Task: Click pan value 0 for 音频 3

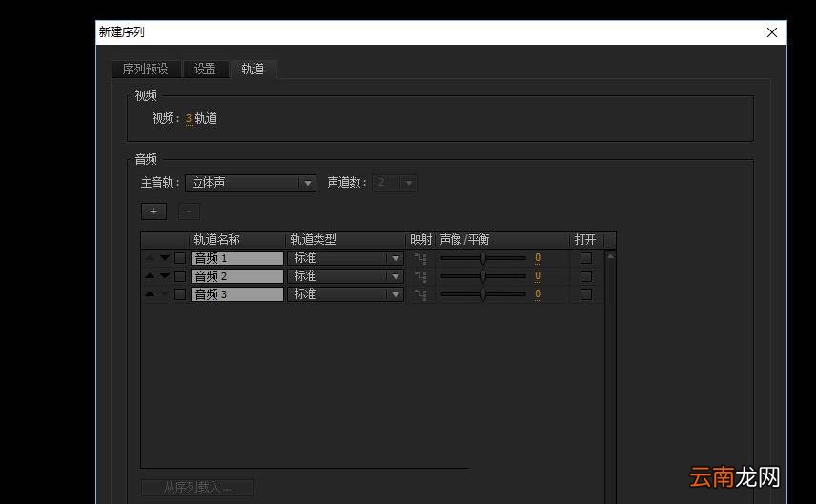Action: coord(538,294)
